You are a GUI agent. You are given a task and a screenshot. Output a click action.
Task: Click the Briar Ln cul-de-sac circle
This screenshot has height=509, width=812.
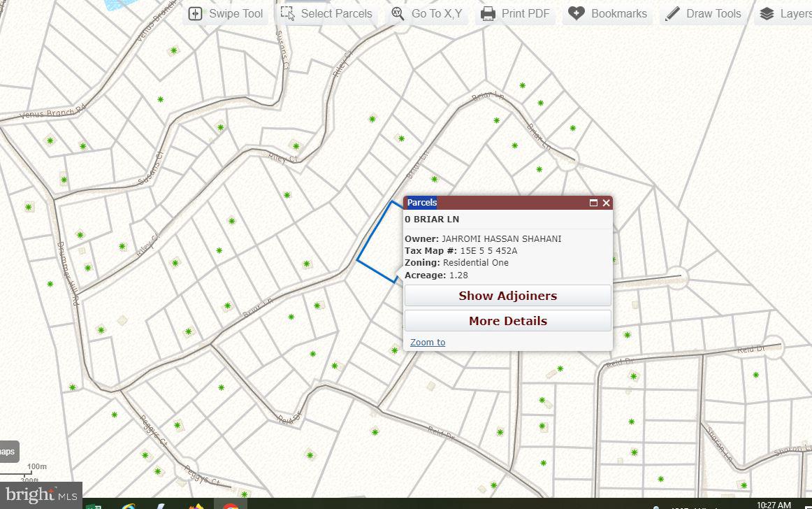[565, 159]
